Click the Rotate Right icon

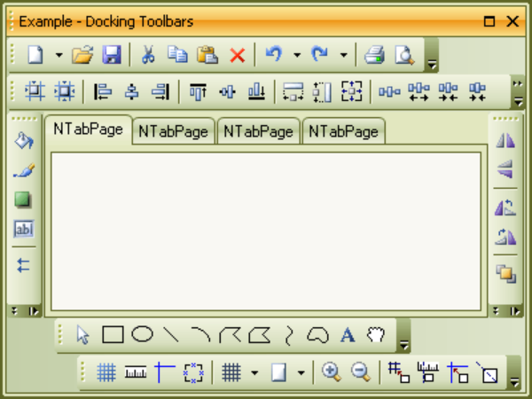(x=505, y=237)
